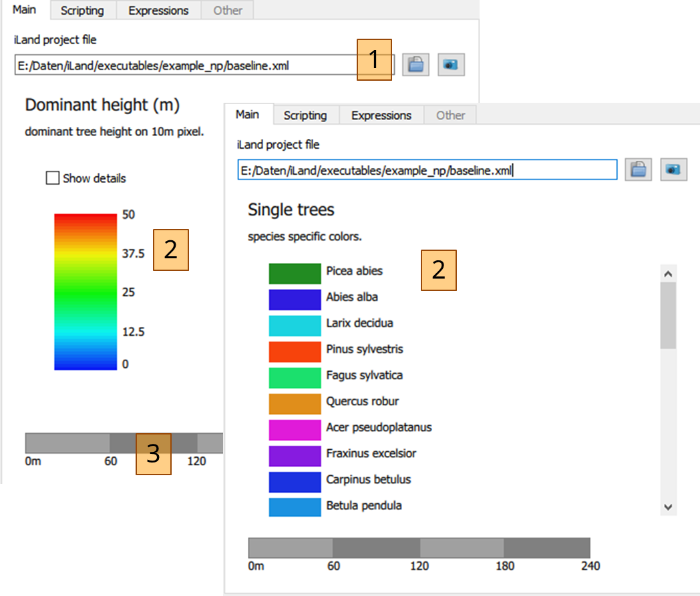Click camera icon in back panel

[x=451, y=65]
